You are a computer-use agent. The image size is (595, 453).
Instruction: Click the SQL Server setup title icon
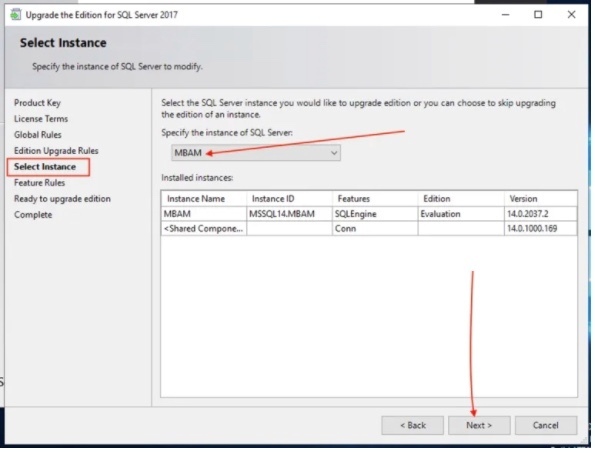point(16,14)
